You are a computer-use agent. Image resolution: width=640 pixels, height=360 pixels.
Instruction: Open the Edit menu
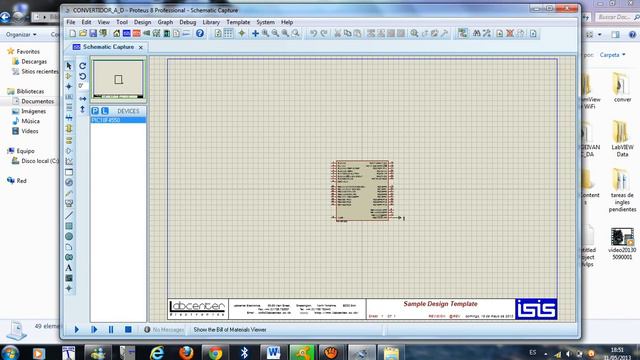(x=87, y=22)
